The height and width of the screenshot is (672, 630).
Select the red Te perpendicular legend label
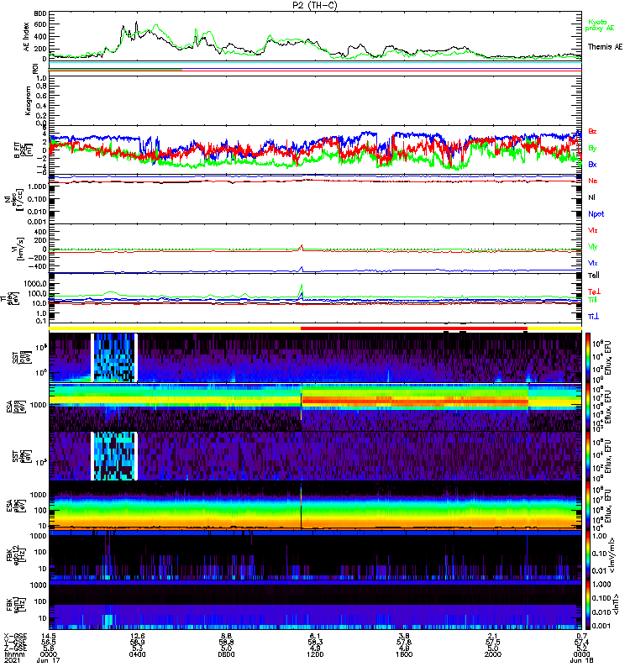point(594,291)
